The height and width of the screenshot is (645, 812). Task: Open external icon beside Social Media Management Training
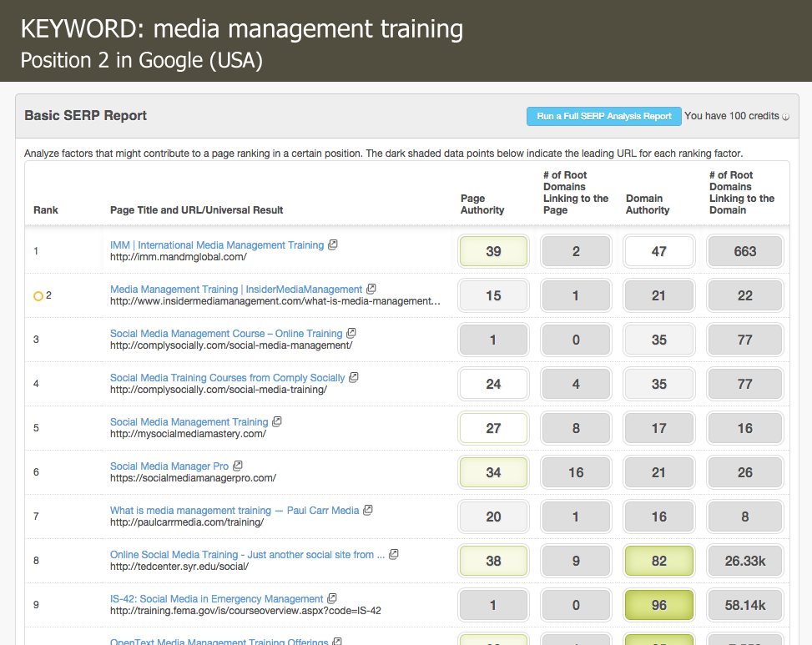[x=277, y=421]
